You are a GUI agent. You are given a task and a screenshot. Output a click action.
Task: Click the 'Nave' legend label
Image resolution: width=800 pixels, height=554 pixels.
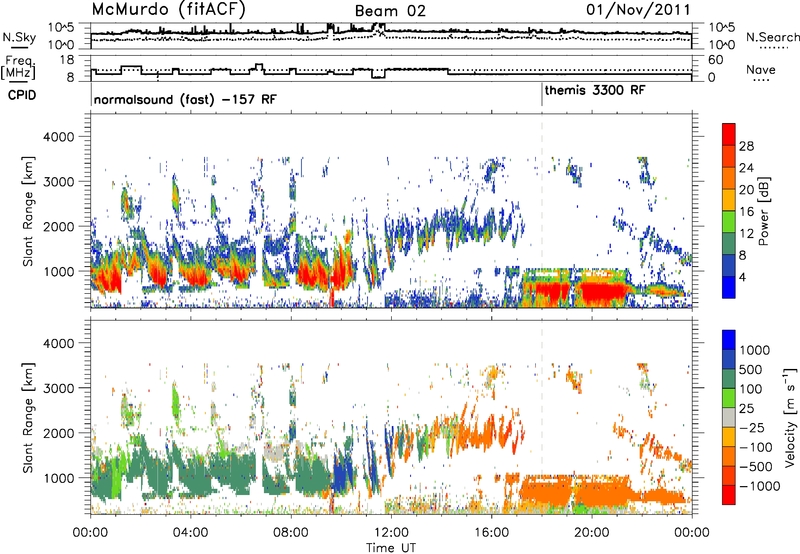click(x=761, y=70)
